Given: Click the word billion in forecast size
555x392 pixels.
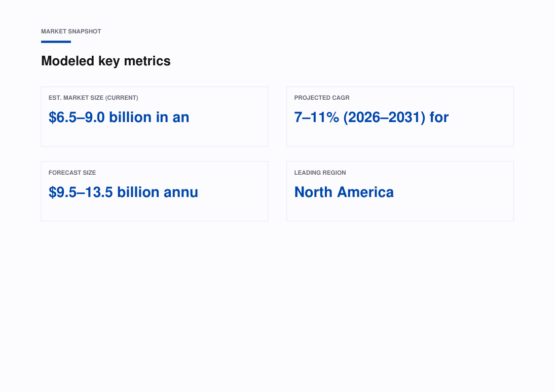Looking at the screenshot, I should click(x=138, y=192).
